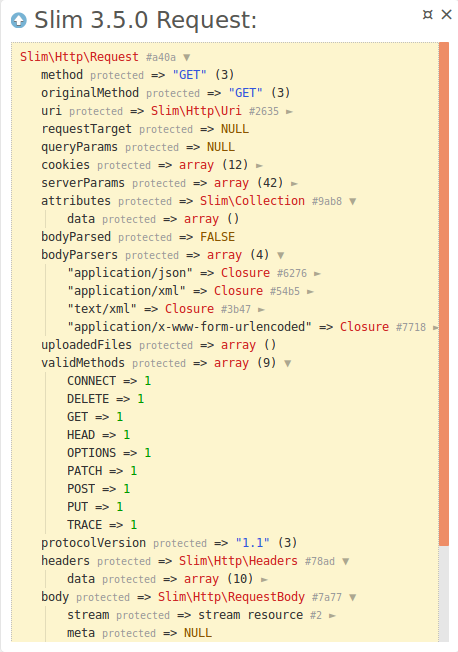The image size is (458, 652).
Task: Click the CONNECT method entry
Action: pyautogui.click(x=109, y=381)
